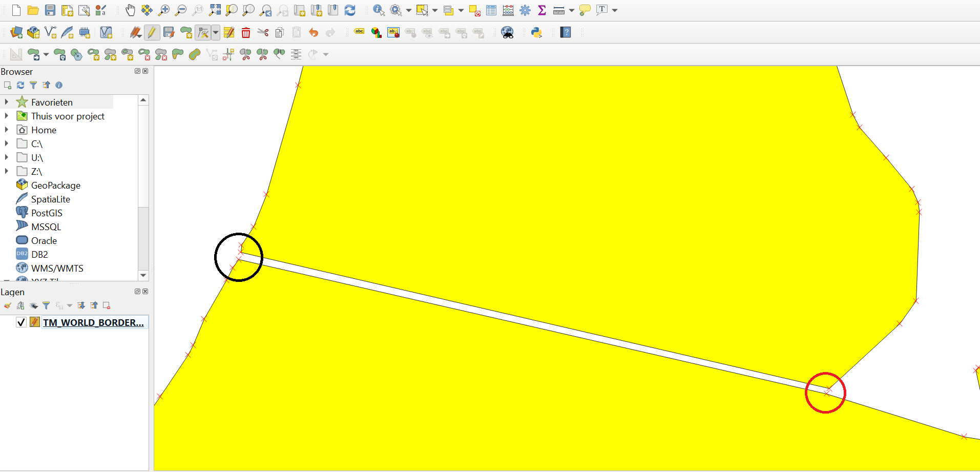980x472 pixels.
Task: Filter the Browser panel funnel icon
Action: [33, 85]
